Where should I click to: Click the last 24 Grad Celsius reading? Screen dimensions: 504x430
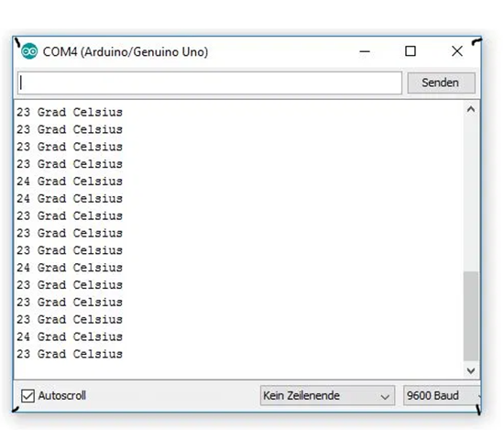tap(70, 336)
